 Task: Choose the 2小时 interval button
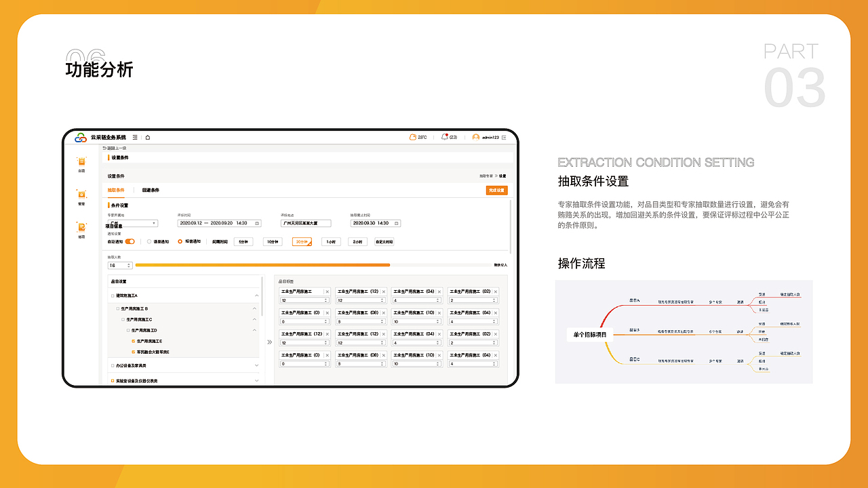358,241
